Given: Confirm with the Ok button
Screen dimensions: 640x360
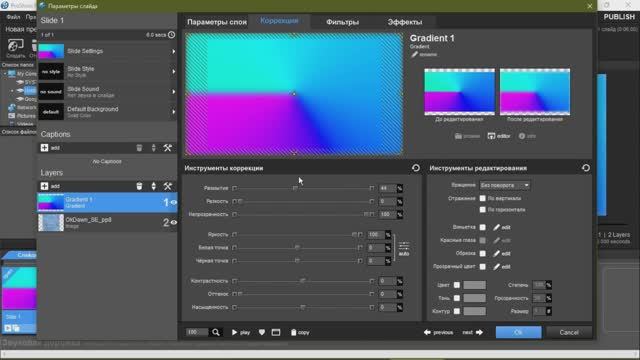Looking at the screenshot, I should click(x=518, y=332).
